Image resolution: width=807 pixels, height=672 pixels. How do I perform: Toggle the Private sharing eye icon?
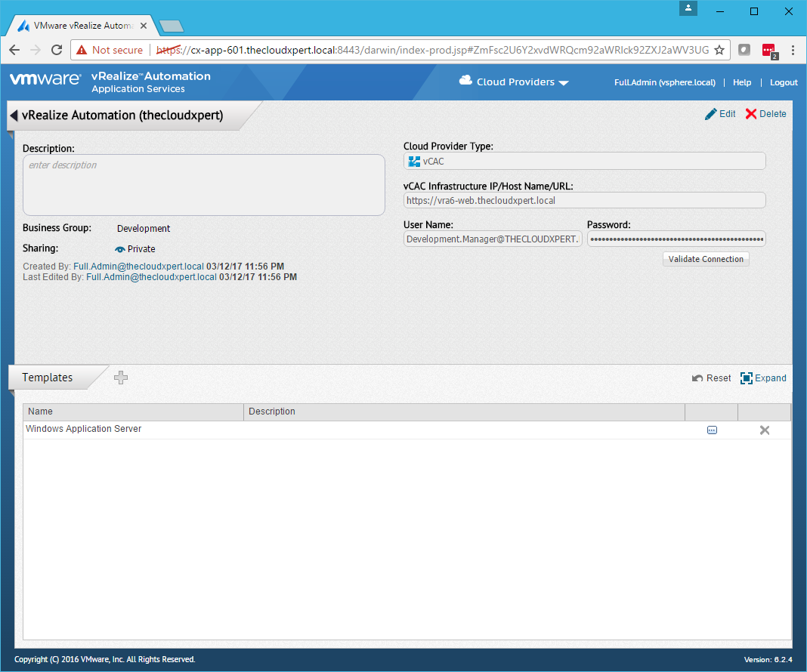119,249
